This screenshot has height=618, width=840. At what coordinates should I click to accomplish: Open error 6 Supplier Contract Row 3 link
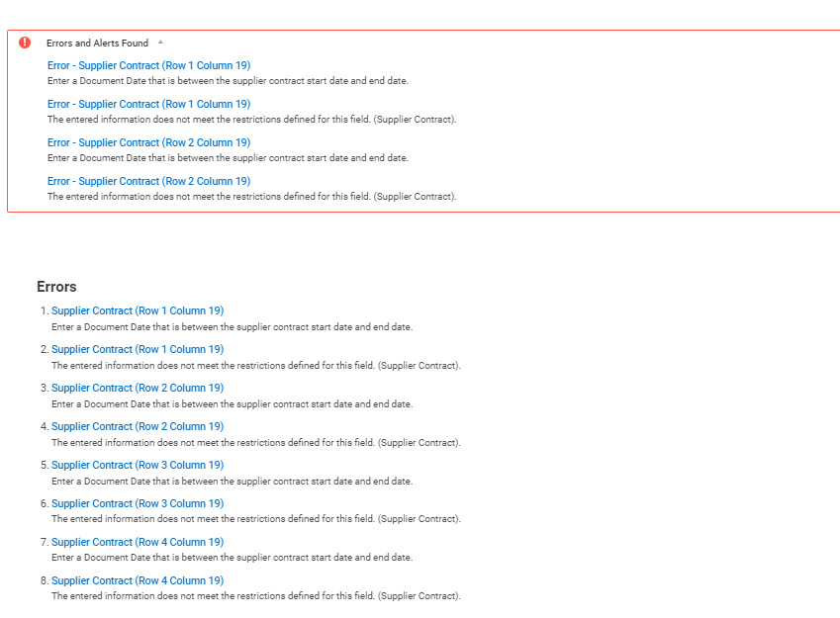[x=138, y=503]
